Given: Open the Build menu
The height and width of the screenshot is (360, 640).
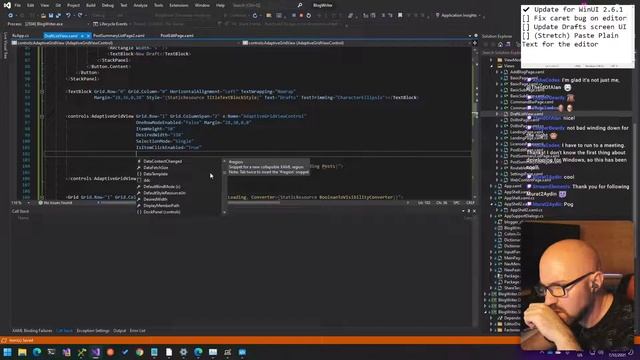Looking at the screenshot, I should 91,5.
